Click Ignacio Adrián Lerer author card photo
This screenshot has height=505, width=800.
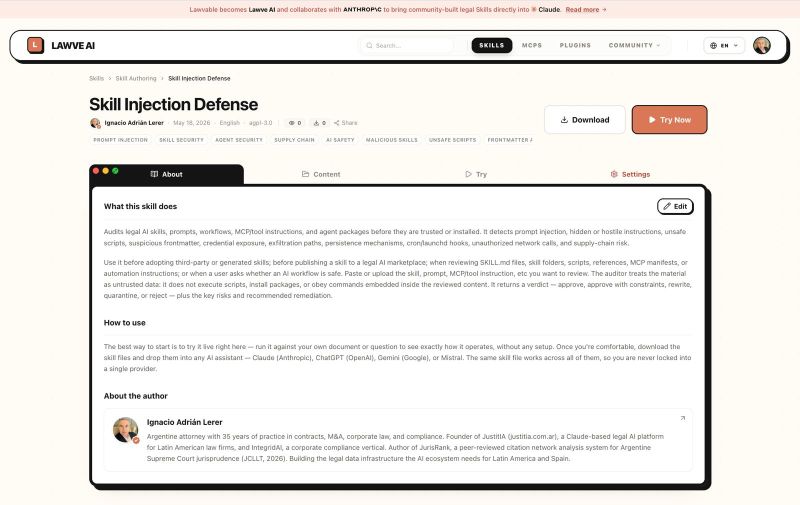tap(126, 430)
